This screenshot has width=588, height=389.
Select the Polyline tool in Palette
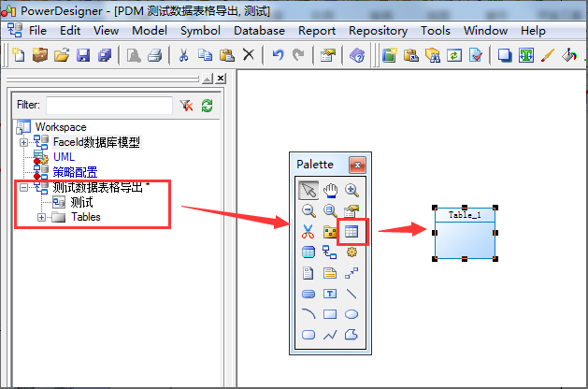pyautogui.click(x=330, y=335)
